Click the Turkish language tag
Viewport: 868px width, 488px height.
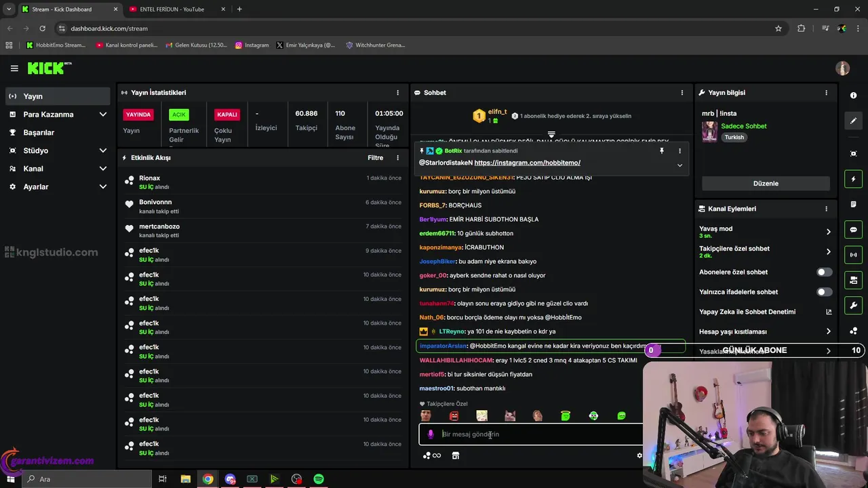click(734, 137)
